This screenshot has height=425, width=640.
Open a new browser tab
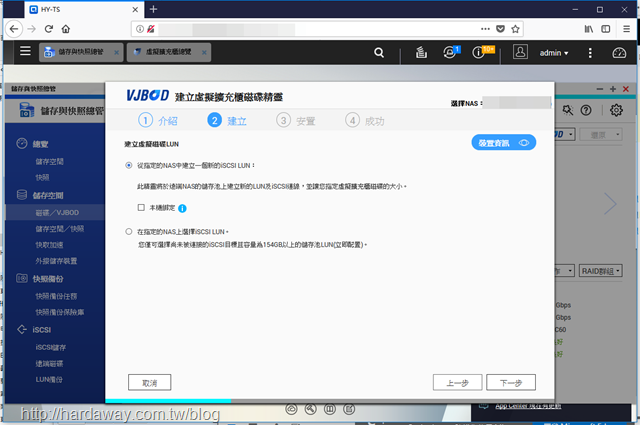click(x=153, y=9)
